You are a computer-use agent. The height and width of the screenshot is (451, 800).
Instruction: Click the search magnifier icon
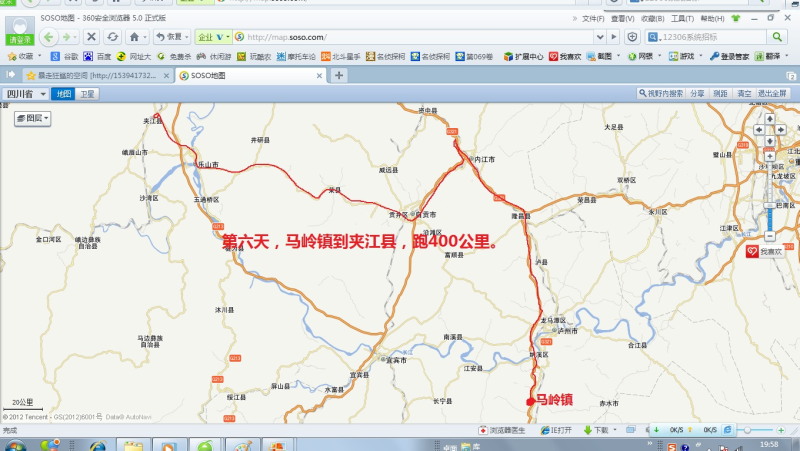[776, 37]
